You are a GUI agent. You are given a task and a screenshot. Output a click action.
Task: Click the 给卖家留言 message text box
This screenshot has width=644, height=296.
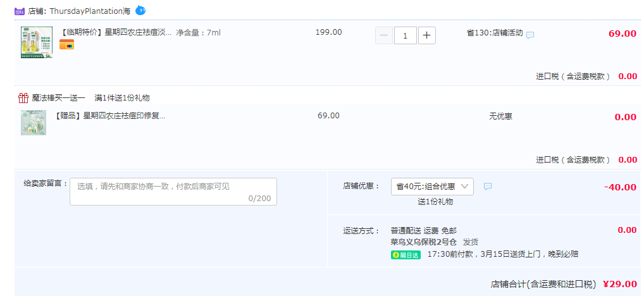pos(173,192)
